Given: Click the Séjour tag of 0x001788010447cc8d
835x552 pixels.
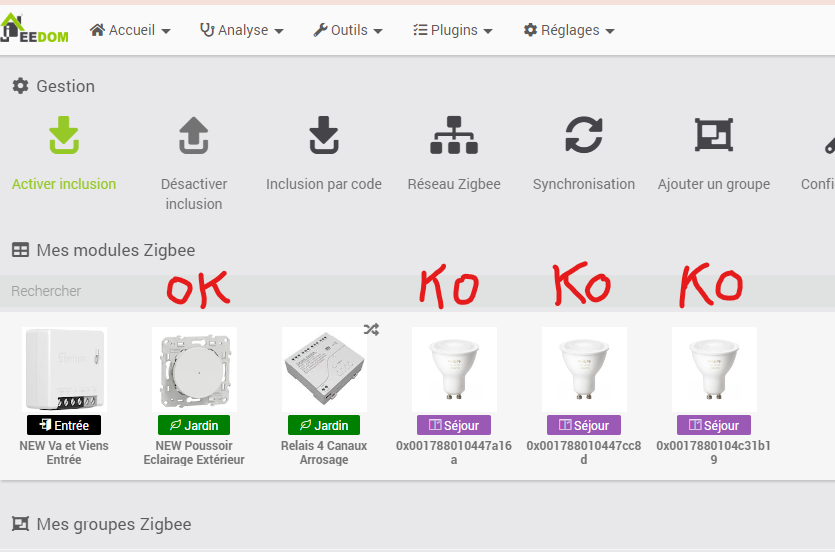Looking at the screenshot, I should click(x=584, y=425).
